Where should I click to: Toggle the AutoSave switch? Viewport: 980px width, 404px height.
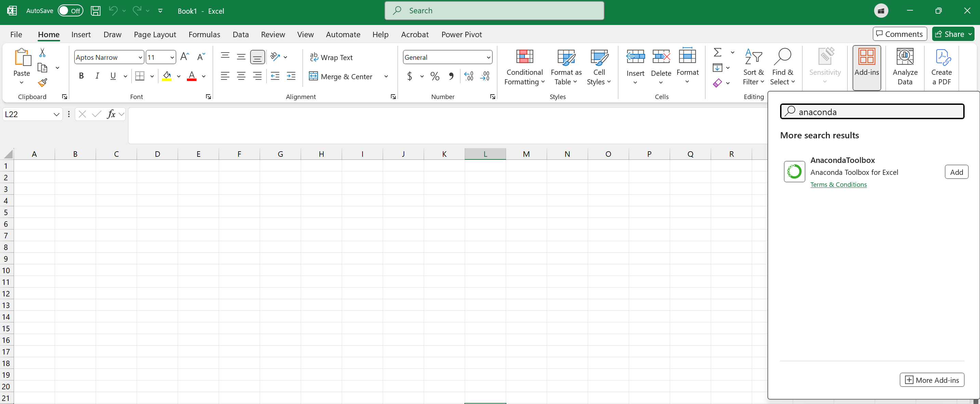point(70,11)
